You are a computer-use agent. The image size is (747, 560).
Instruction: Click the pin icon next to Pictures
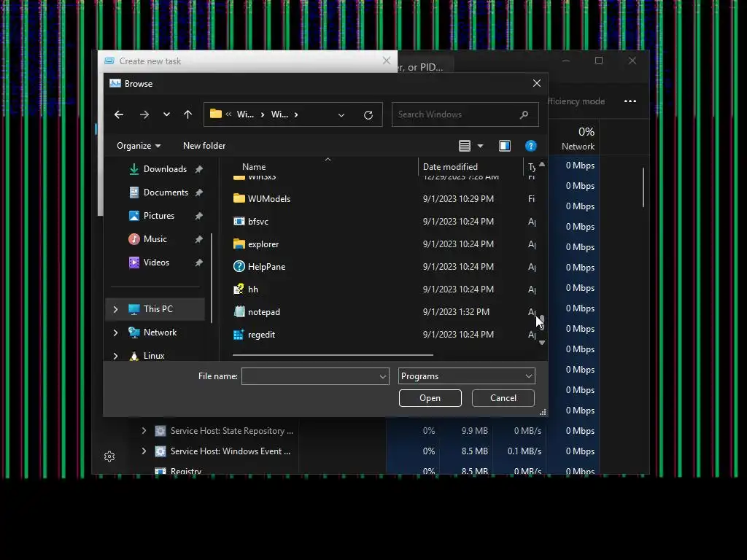198,216
